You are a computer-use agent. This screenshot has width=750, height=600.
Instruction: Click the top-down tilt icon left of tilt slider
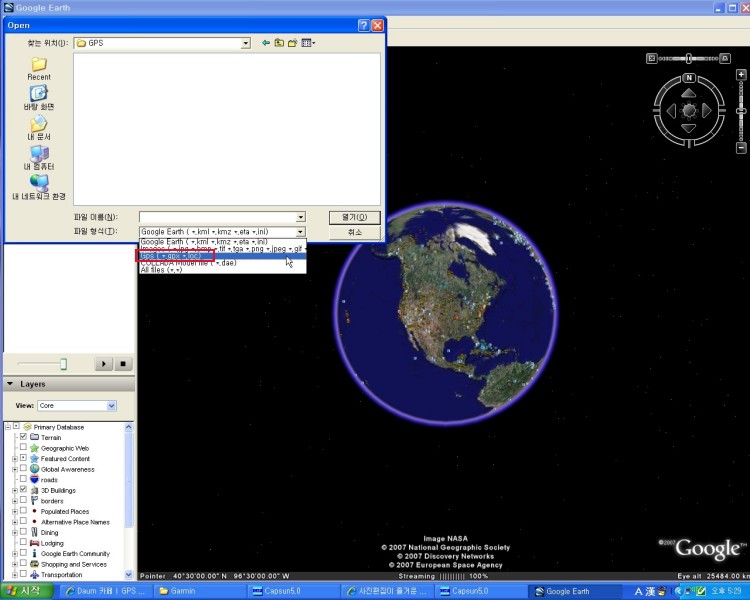[651, 58]
